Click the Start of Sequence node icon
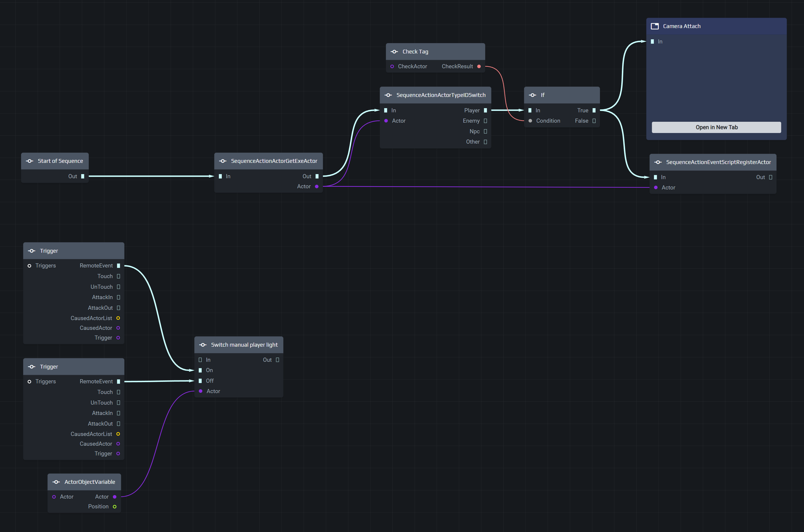 [x=30, y=161]
